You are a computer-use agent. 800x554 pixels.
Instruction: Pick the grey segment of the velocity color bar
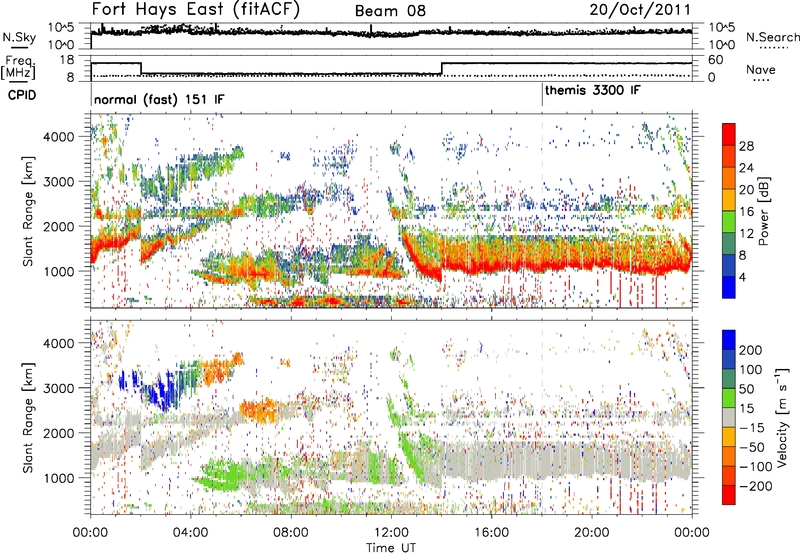(729, 417)
